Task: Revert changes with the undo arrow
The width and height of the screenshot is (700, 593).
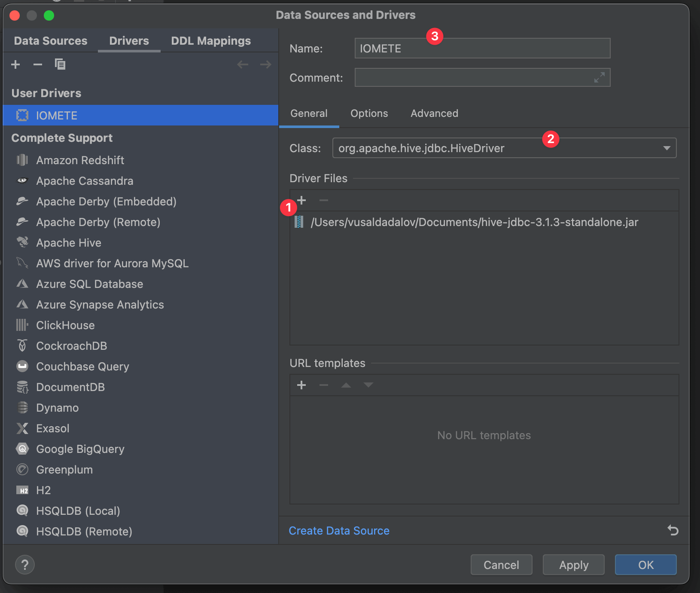Action: tap(673, 530)
